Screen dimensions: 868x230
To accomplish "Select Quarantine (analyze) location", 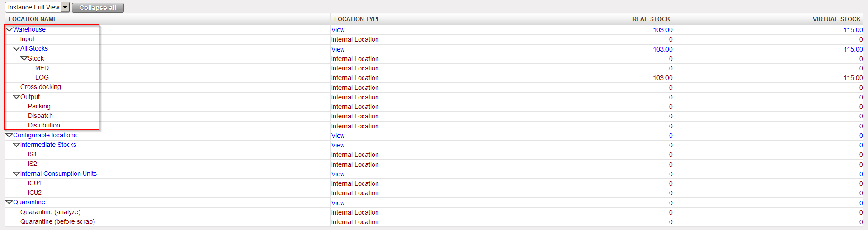I will 50,212.
